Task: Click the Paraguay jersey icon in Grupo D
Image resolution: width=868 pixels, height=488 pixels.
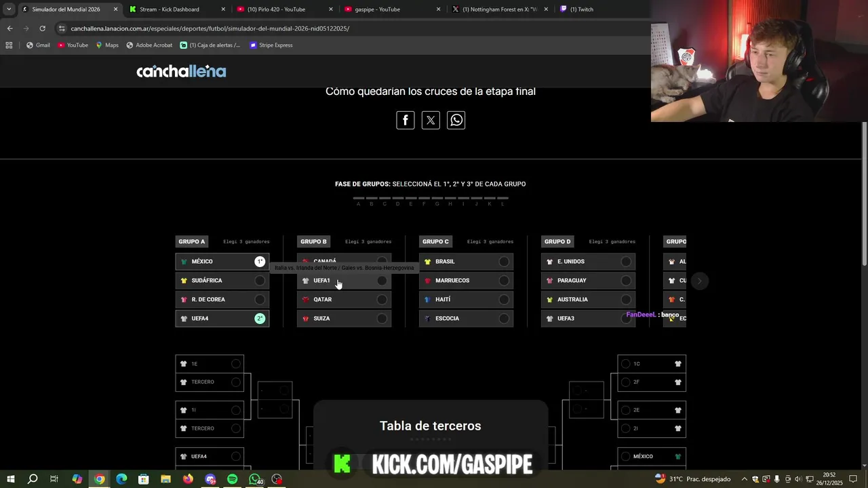Action: coord(549,281)
